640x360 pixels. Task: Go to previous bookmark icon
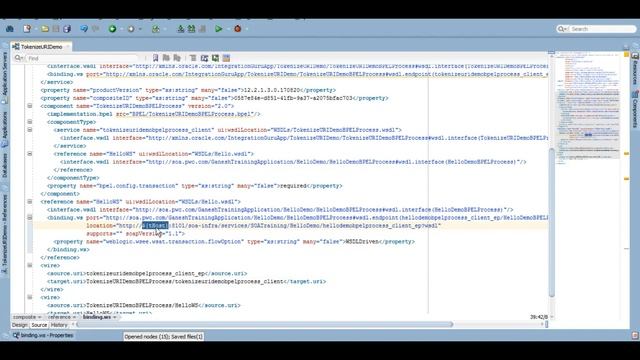coord(177,58)
